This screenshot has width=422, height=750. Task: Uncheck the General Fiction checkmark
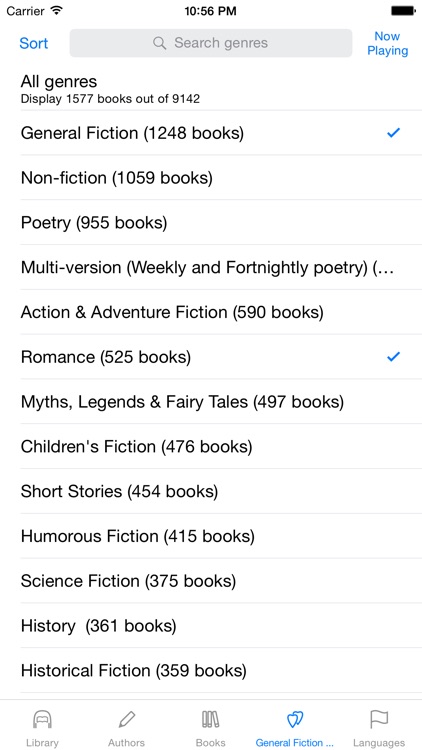point(393,133)
